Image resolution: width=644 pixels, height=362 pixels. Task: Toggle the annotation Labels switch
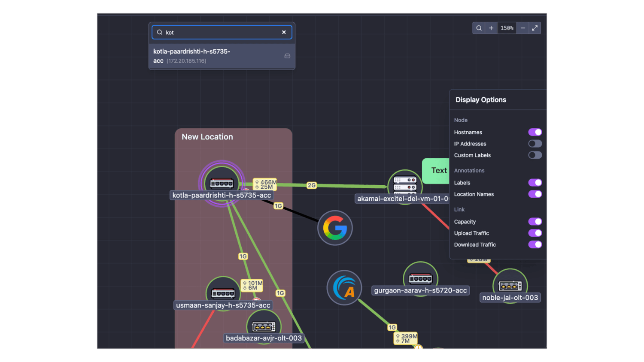tap(535, 183)
